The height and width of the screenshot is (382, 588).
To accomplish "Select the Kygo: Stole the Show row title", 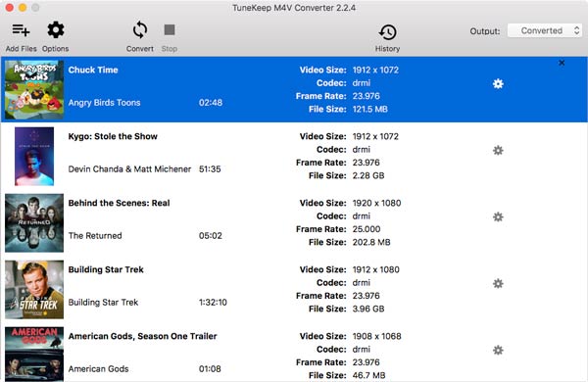I will pos(113,136).
